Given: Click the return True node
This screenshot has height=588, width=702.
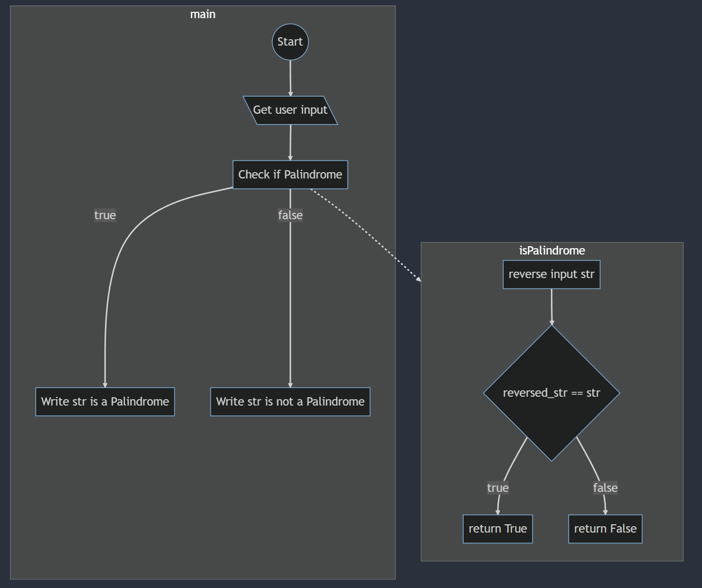Looking at the screenshot, I should pos(497,529).
